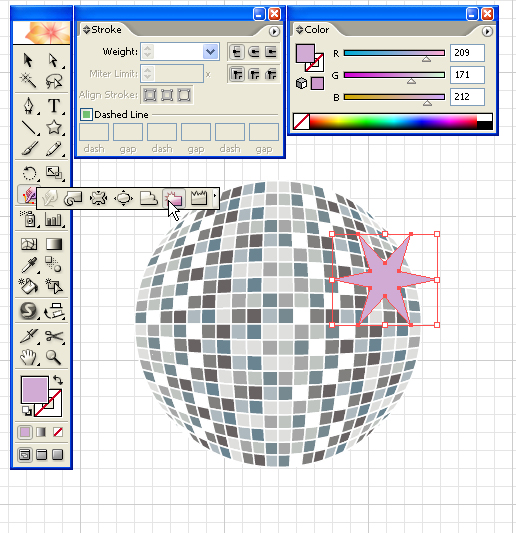Select the Hand tool
The width and height of the screenshot is (516, 533).
click(x=29, y=357)
